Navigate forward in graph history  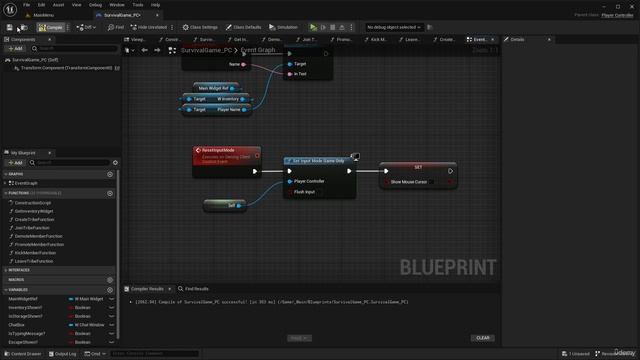pos(157,50)
